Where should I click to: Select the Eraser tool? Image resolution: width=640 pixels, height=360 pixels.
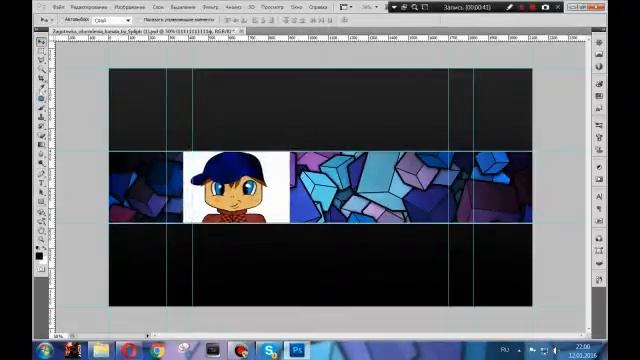pyautogui.click(x=41, y=136)
